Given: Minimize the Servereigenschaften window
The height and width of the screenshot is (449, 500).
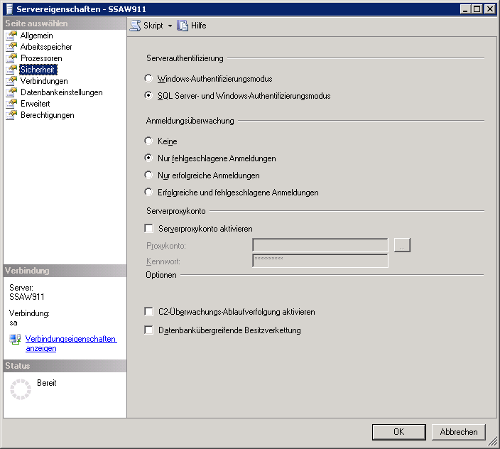Looking at the screenshot, I should coord(465,9).
